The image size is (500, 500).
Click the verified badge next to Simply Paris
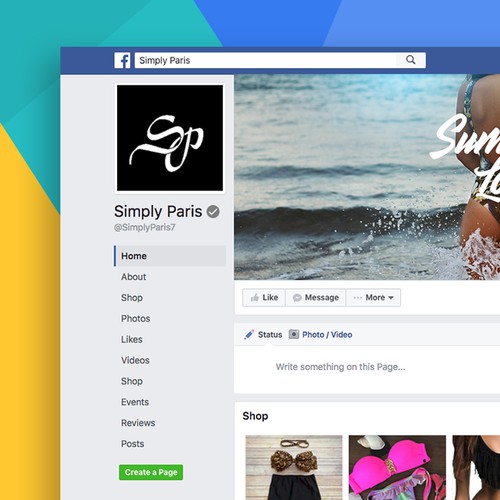[x=213, y=212]
